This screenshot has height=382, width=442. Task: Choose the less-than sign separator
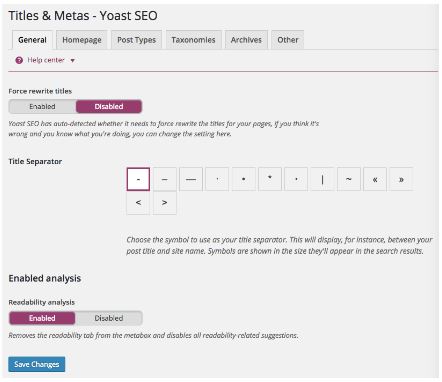138,203
